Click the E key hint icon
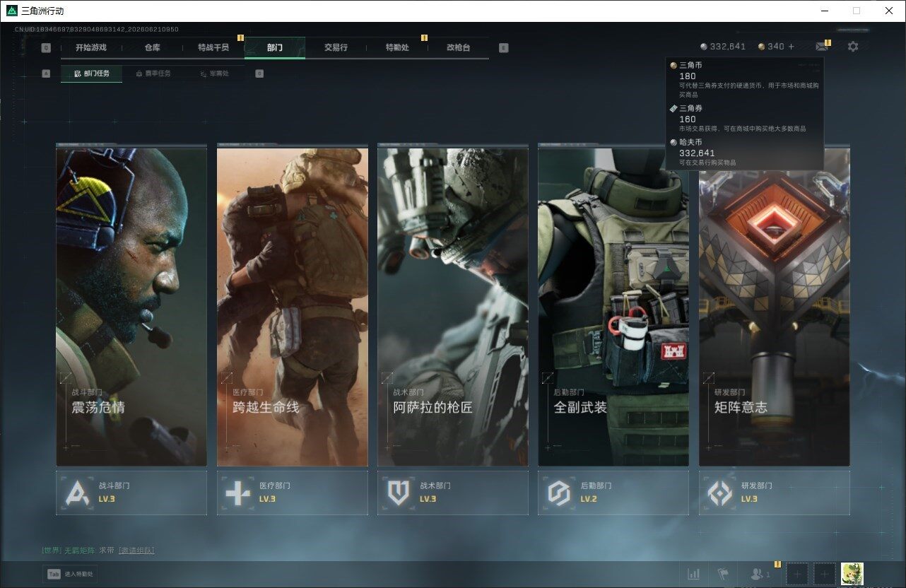The image size is (906, 588). point(503,48)
